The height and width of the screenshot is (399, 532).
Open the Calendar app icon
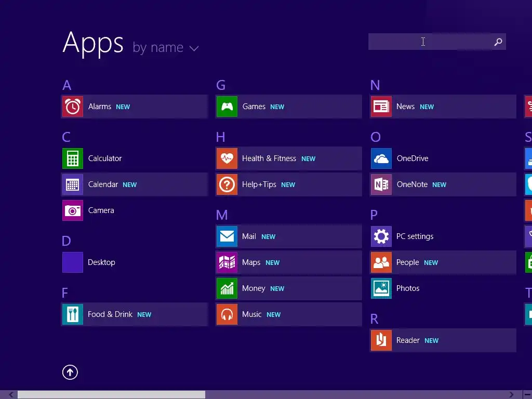(73, 184)
